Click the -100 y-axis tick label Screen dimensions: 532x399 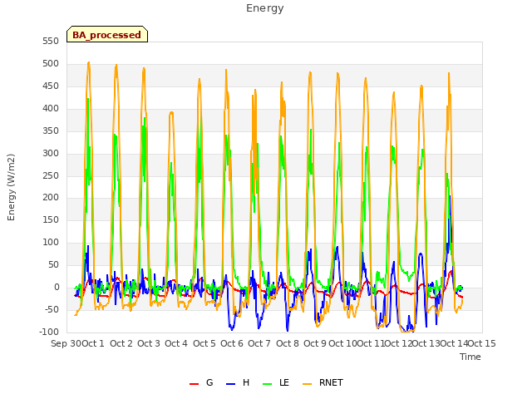click(49, 332)
